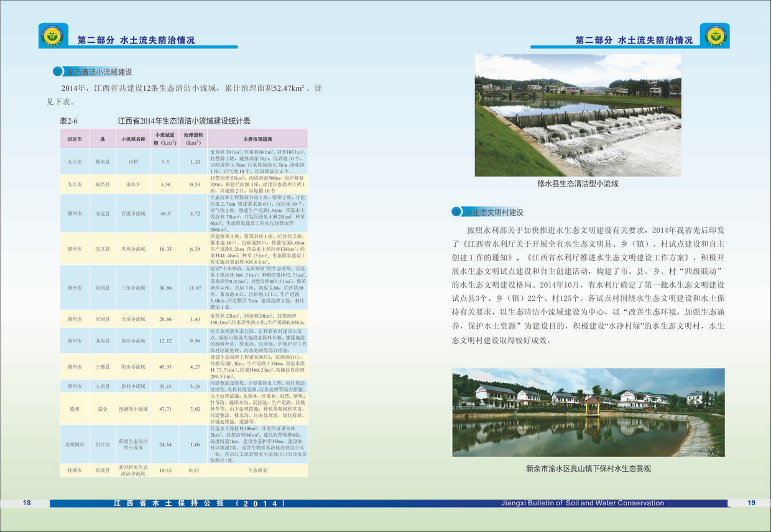Click page number 18 in the footer

pos(27,503)
